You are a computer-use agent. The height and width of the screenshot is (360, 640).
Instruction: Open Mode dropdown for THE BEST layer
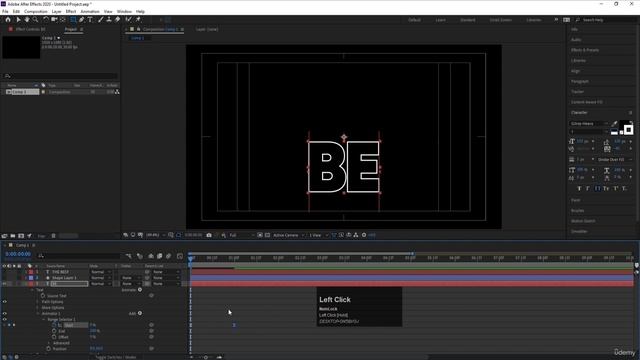101,272
